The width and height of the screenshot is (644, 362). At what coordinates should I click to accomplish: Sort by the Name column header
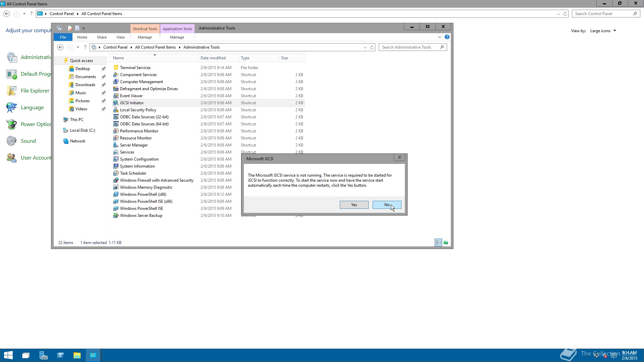click(x=155, y=58)
